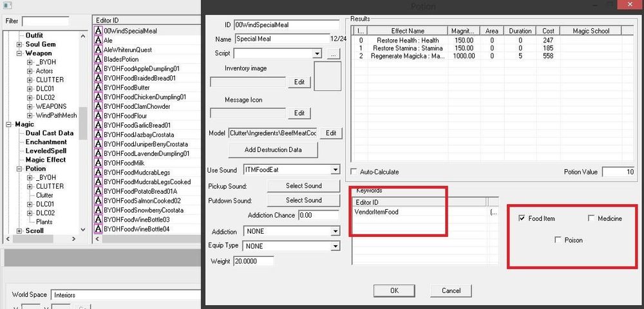Collapse the Potion tree node
Image resolution: width=644 pixels, height=309 pixels.
19,169
